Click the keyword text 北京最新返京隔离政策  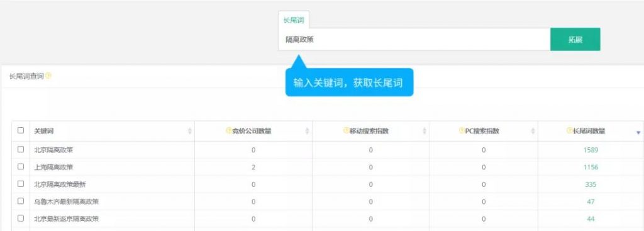pos(67,219)
